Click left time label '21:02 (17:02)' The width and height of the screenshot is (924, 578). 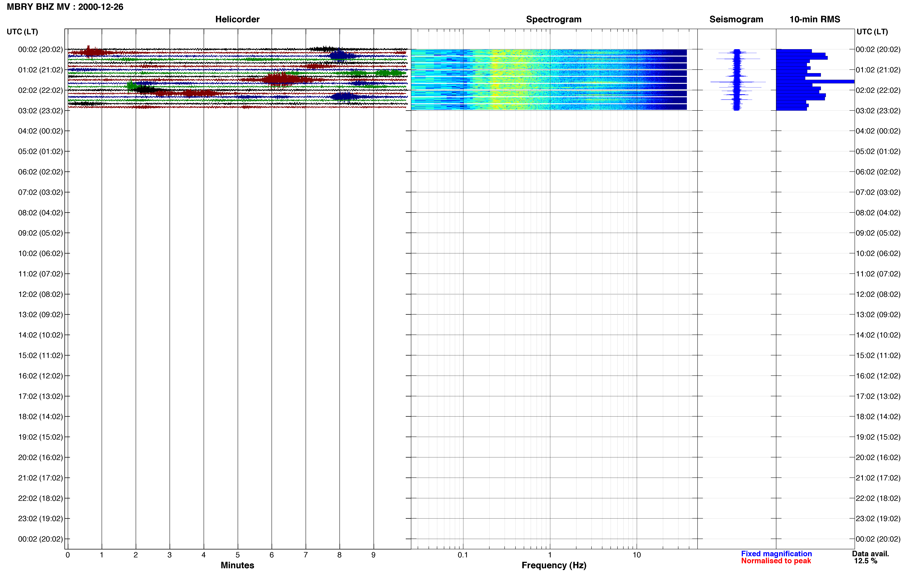tap(41, 478)
